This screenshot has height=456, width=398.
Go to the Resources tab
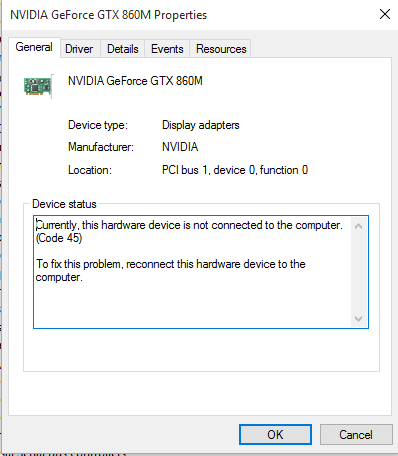pyautogui.click(x=221, y=49)
